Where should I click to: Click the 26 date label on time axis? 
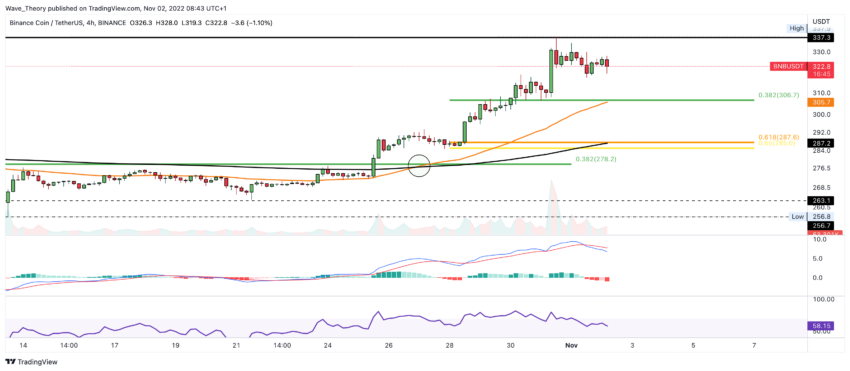pos(388,345)
